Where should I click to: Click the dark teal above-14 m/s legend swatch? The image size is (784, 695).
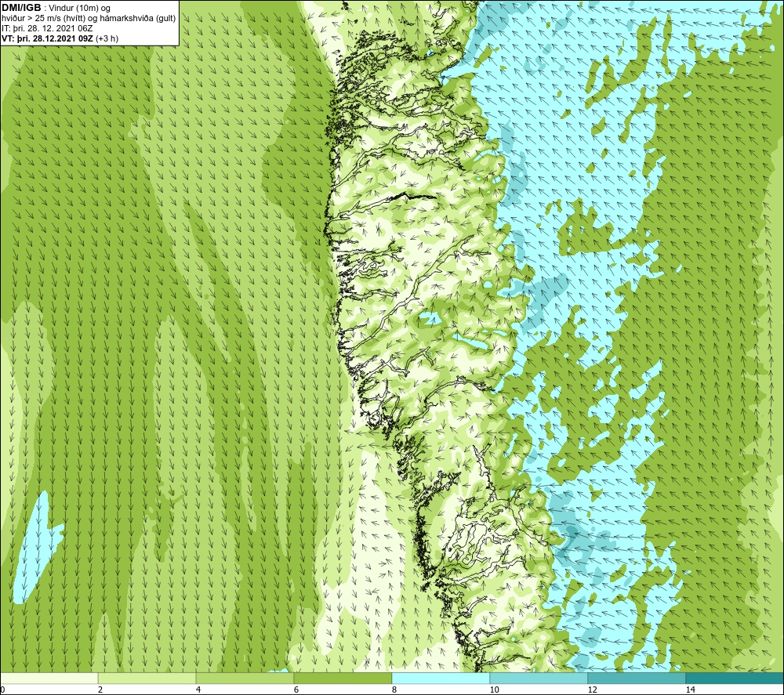coord(735,678)
